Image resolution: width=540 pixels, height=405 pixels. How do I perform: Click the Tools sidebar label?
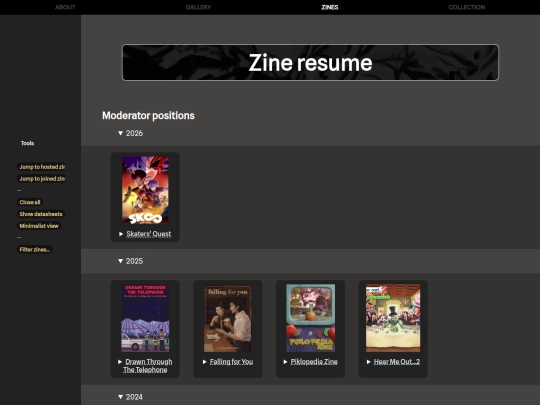27,143
